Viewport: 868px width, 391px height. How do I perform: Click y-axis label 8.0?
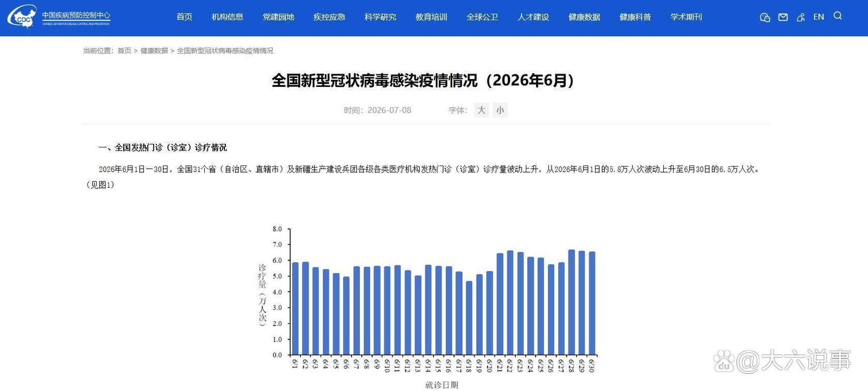pyautogui.click(x=277, y=229)
